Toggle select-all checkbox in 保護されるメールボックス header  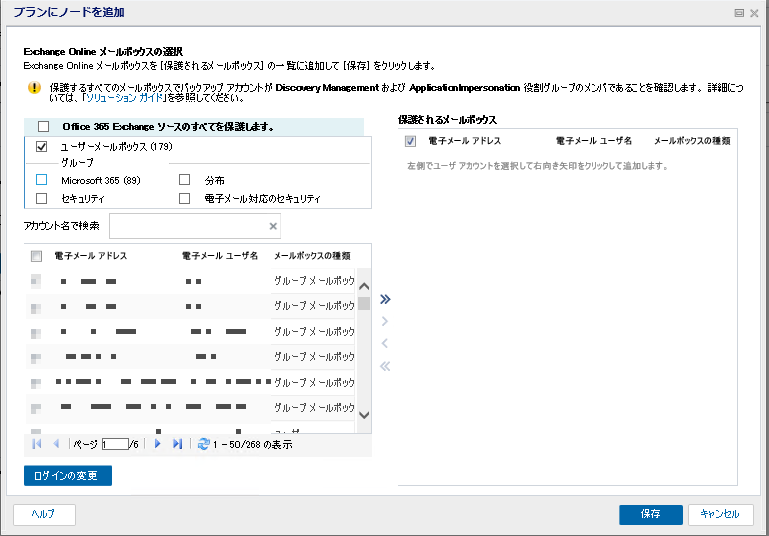pos(410,141)
